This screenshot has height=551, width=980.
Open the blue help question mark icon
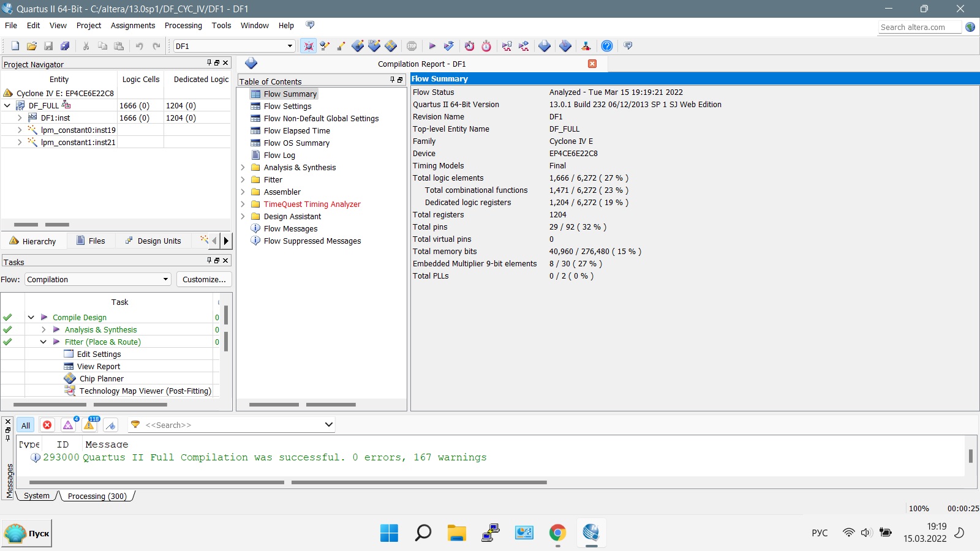[607, 46]
